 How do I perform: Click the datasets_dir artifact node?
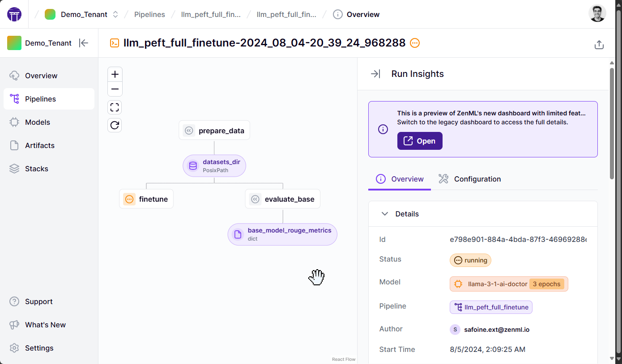coord(214,165)
